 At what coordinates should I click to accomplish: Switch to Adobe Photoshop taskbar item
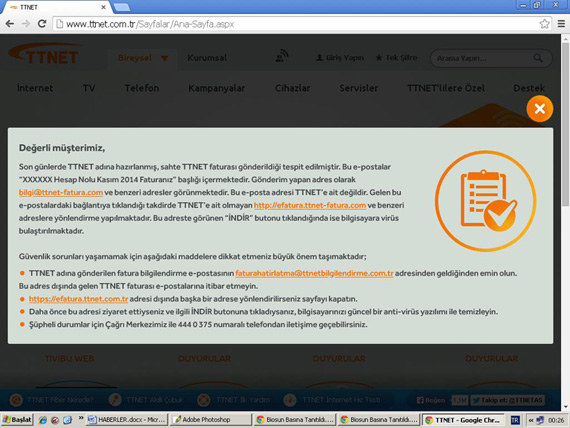click(211, 420)
